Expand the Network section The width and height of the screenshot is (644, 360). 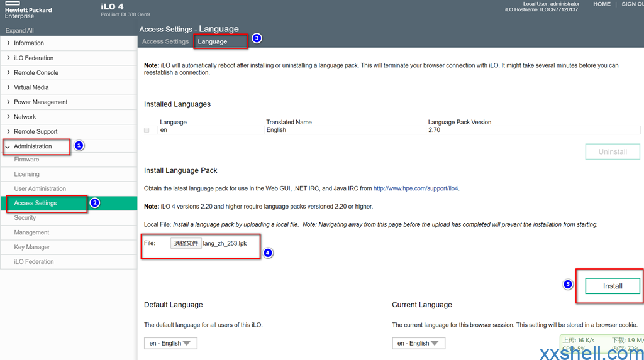click(x=8, y=117)
